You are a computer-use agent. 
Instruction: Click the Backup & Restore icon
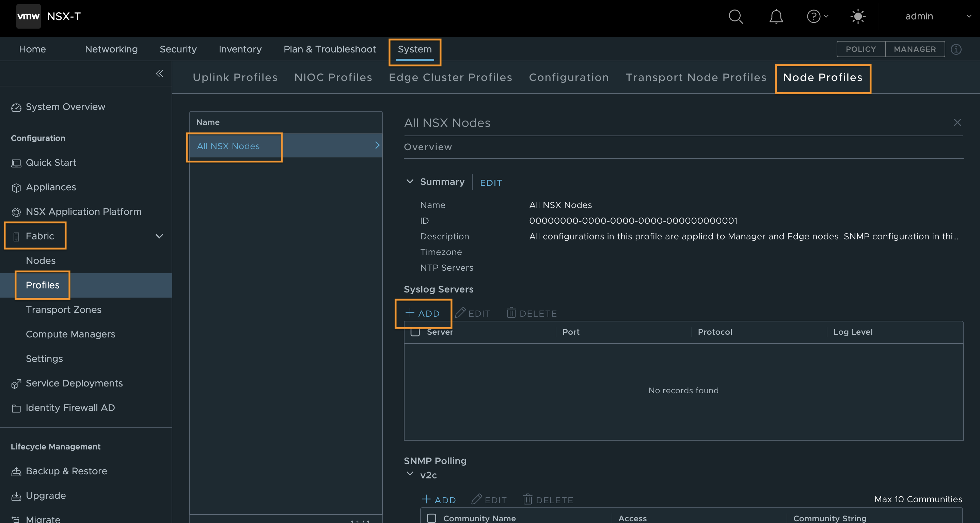(16, 471)
